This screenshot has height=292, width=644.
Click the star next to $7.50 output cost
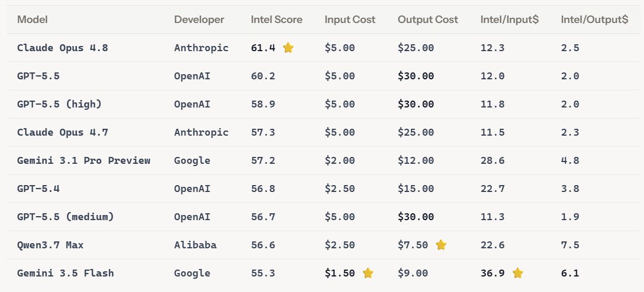point(441,245)
